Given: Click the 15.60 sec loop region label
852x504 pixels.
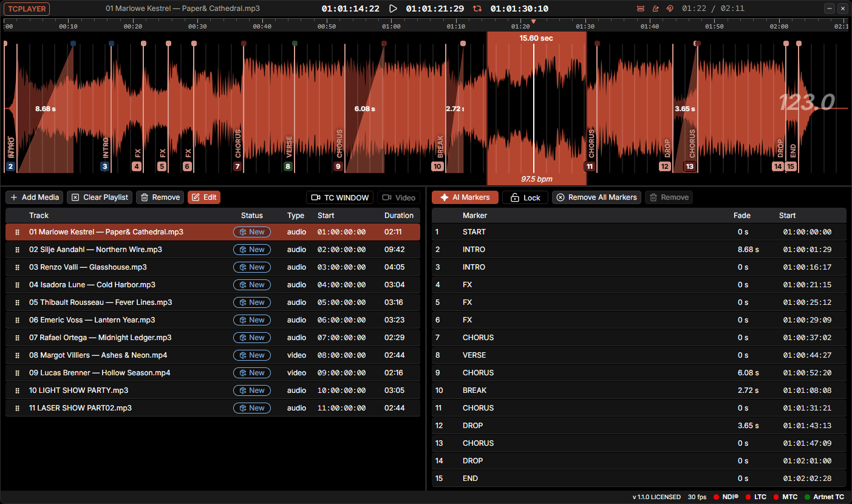Looking at the screenshot, I should coord(536,38).
